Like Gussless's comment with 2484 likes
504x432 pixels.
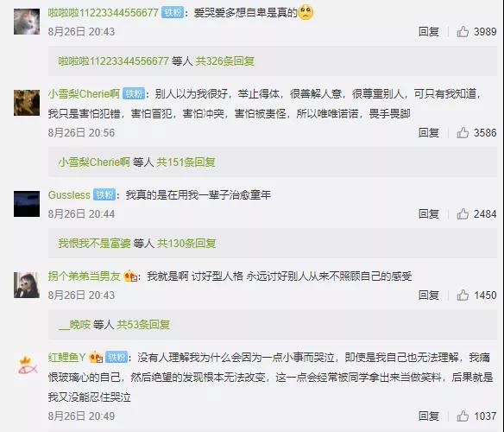[x=463, y=213]
